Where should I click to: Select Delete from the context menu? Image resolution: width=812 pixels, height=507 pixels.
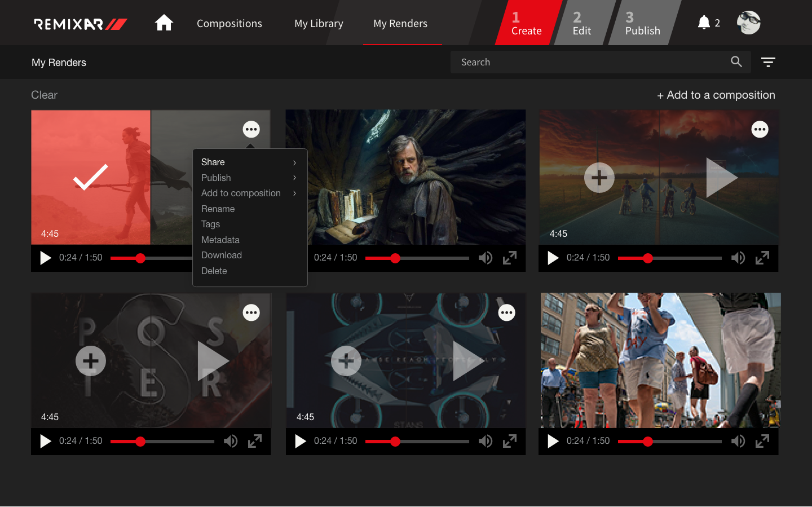click(214, 271)
